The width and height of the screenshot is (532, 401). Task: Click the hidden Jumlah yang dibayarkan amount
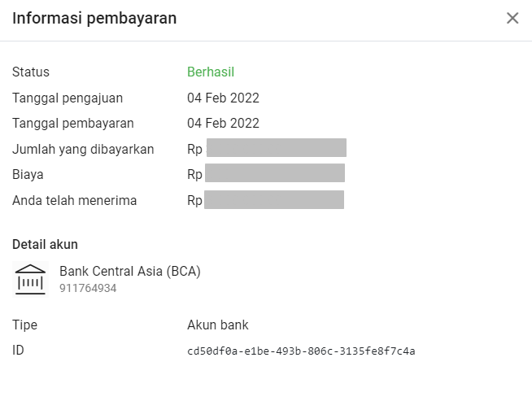pyautogui.click(x=277, y=147)
